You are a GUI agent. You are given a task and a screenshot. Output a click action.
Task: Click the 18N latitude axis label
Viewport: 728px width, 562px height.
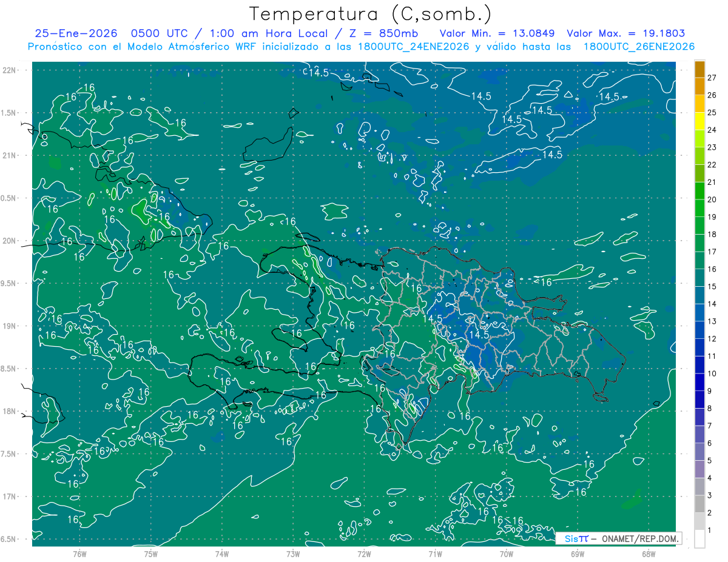point(8,412)
